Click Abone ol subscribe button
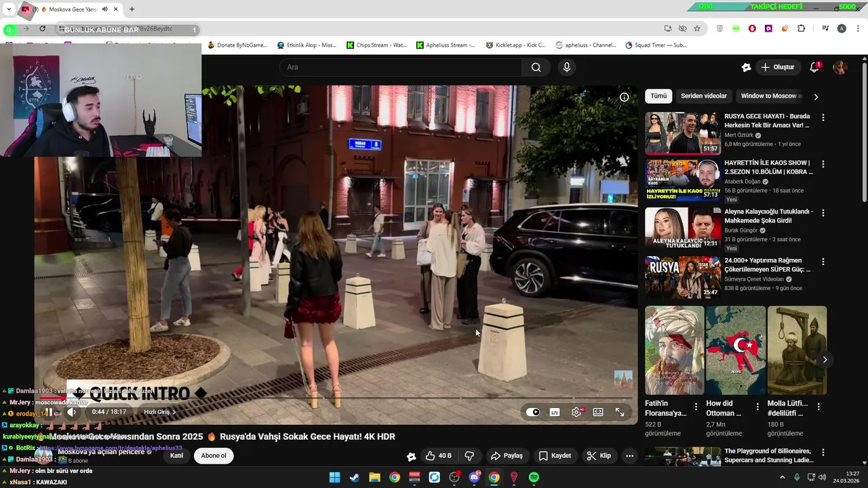Image resolution: width=868 pixels, height=488 pixels. pos(214,455)
